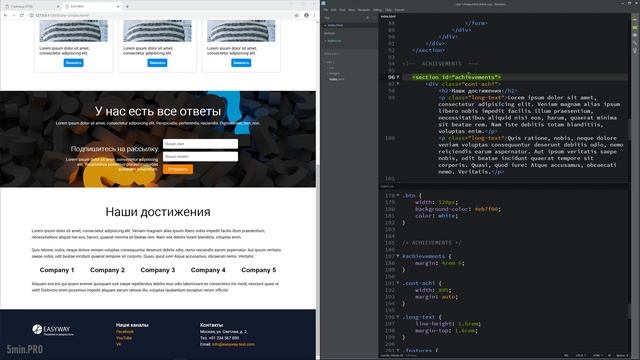The height and width of the screenshot is (360, 640).
Task: Select index.css in the working files list
Action: click(x=334, y=41)
